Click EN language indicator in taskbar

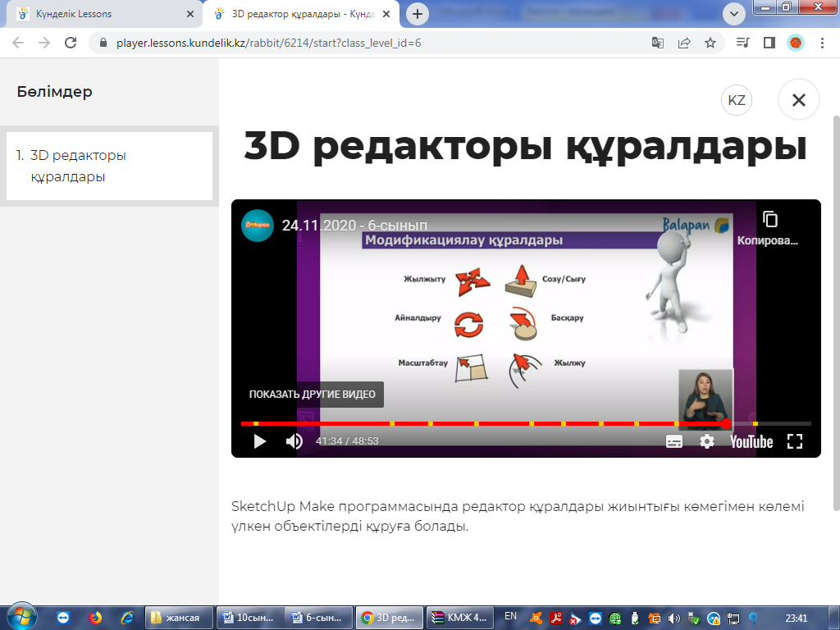pyautogui.click(x=510, y=616)
